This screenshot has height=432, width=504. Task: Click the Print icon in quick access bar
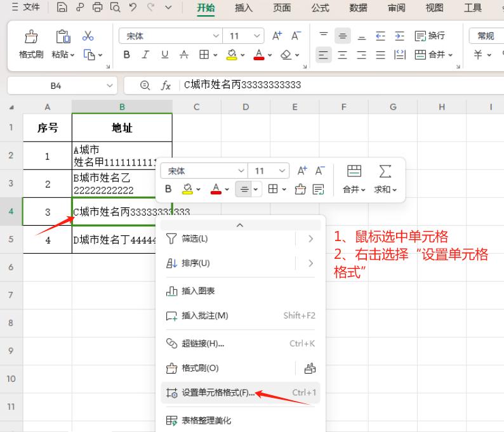pyautogui.click(x=97, y=7)
